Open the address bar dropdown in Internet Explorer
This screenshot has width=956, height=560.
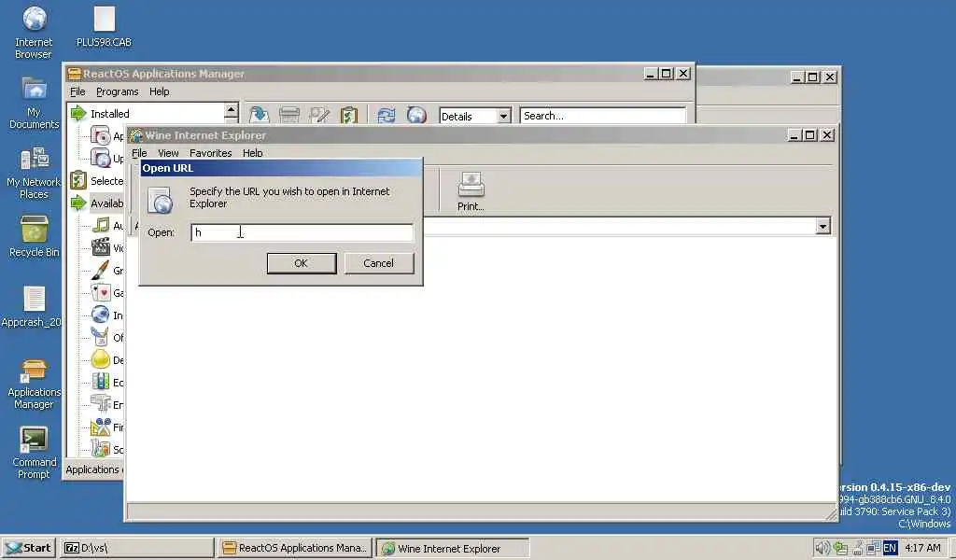822,227
